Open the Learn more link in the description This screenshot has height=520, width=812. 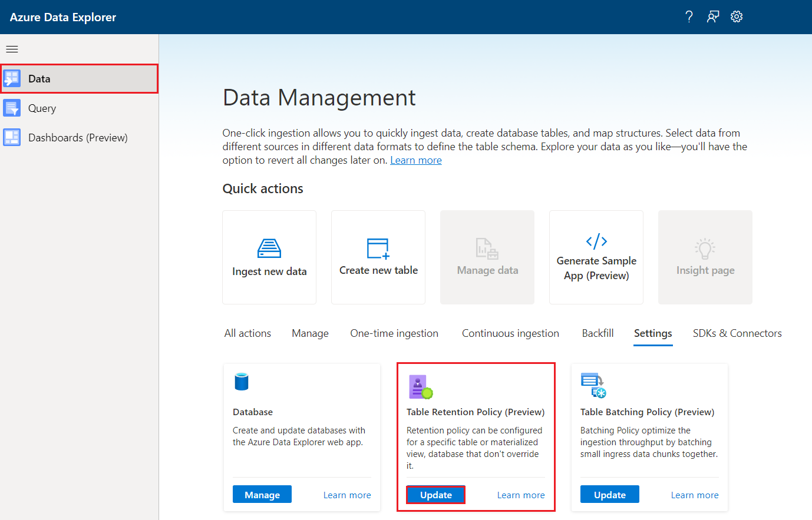click(415, 160)
